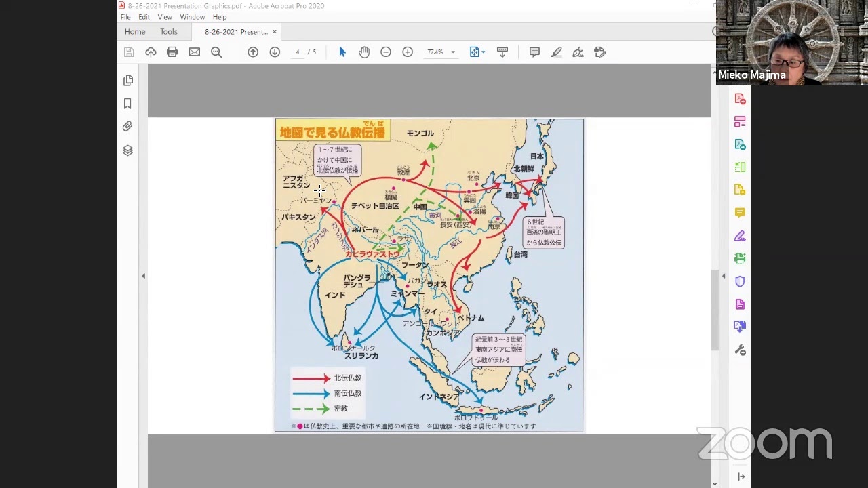Open Bookmarks panel
The width and height of the screenshot is (868, 488).
click(x=127, y=104)
